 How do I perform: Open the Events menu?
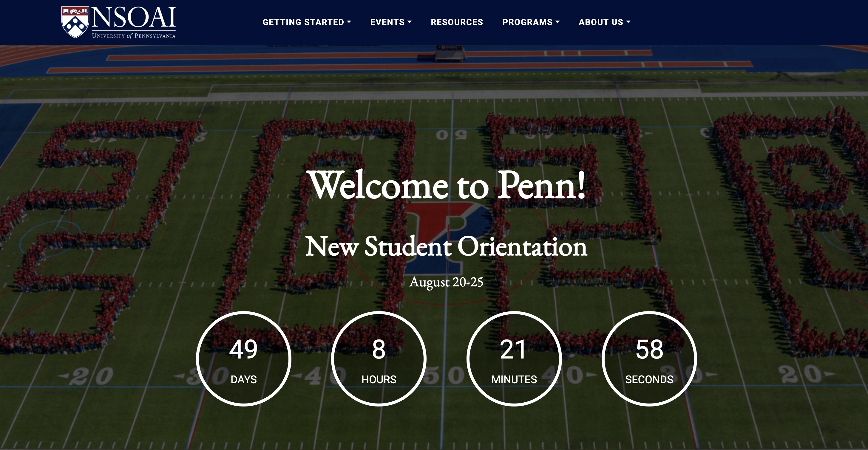(x=391, y=22)
